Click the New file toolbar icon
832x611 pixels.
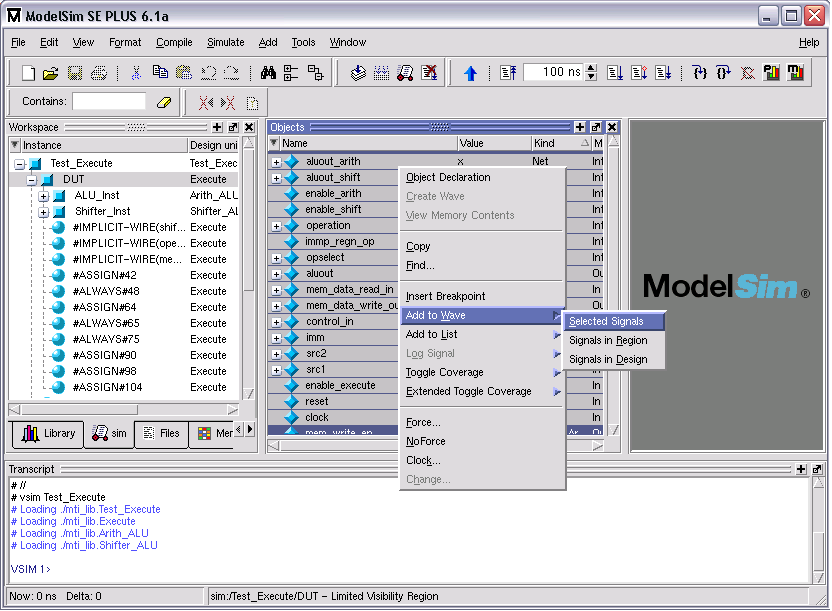[x=28, y=73]
